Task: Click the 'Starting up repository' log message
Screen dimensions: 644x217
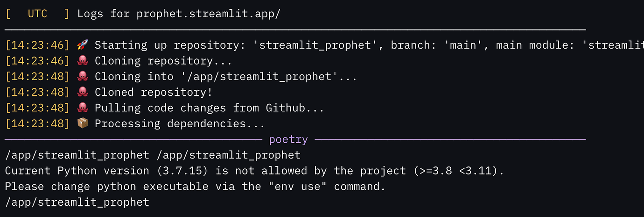Action: coord(369,45)
